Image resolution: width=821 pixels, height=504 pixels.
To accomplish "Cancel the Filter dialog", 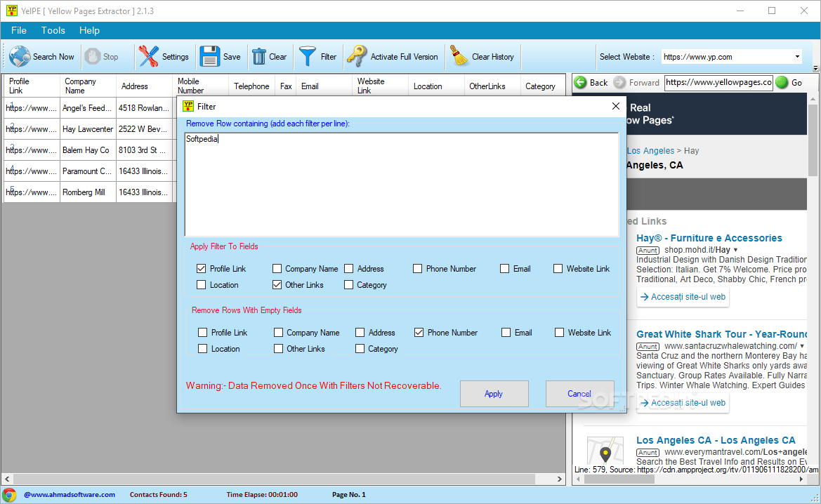I will click(x=579, y=394).
